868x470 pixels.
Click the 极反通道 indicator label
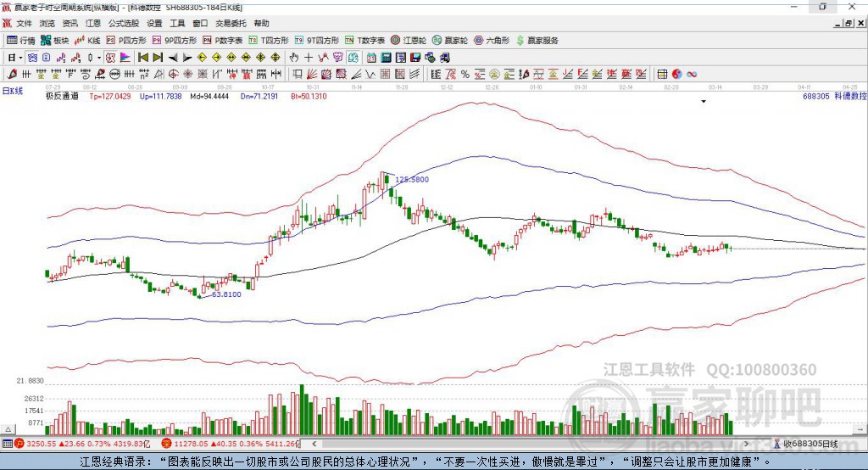click(62, 97)
